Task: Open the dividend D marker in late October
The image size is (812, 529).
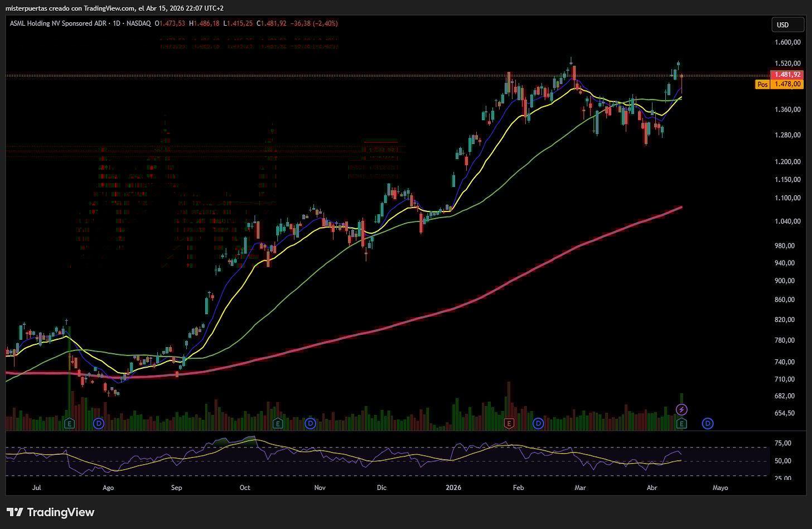Action: pos(311,424)
